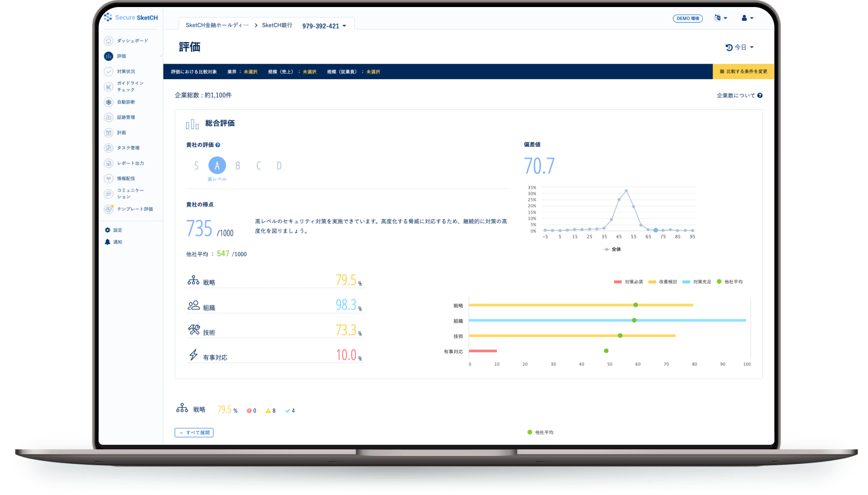The image size is (868, 495).
Task: Toggle the 他社平均 legend beside すべて展開
Action: click(x=540, y=432)
